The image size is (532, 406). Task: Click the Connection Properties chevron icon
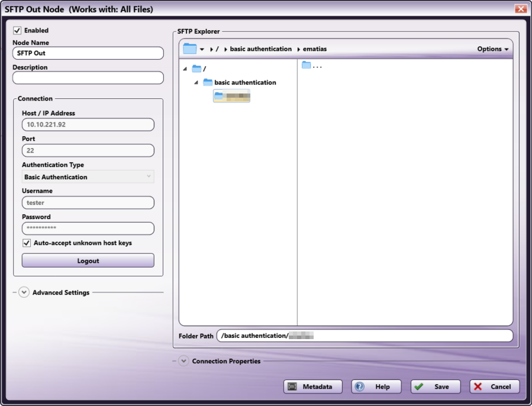pos(183,361)
